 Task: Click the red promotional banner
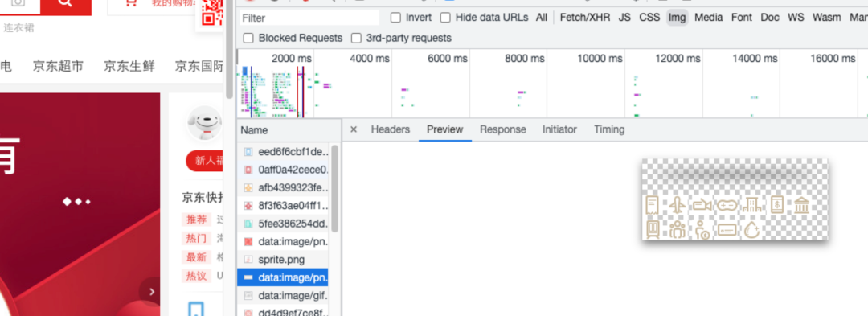(x=80, y=204)
